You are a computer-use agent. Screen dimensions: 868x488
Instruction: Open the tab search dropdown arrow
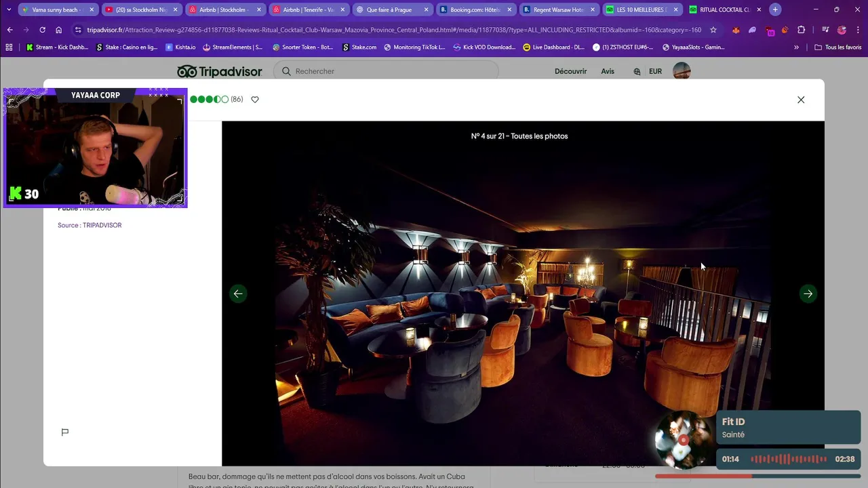click(9, 9)
